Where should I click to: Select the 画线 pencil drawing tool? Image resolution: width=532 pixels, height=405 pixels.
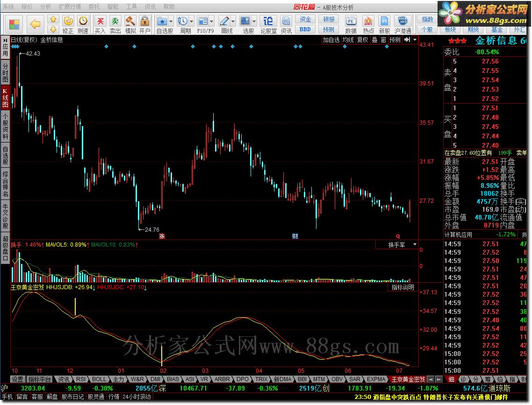(224, 21)
